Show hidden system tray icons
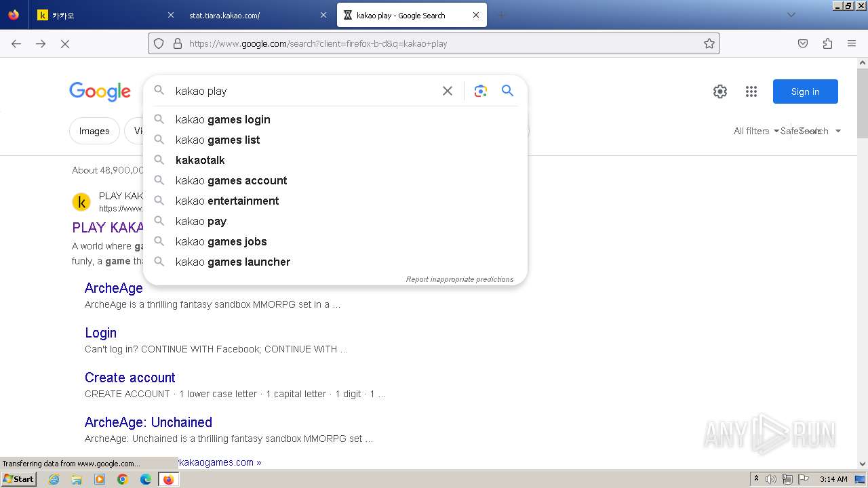 coord(756,479)
